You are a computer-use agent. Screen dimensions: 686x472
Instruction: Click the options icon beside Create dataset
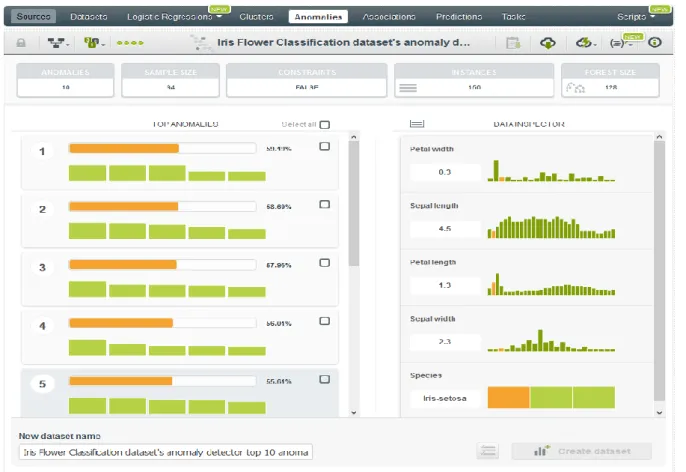tap(487, 451)
